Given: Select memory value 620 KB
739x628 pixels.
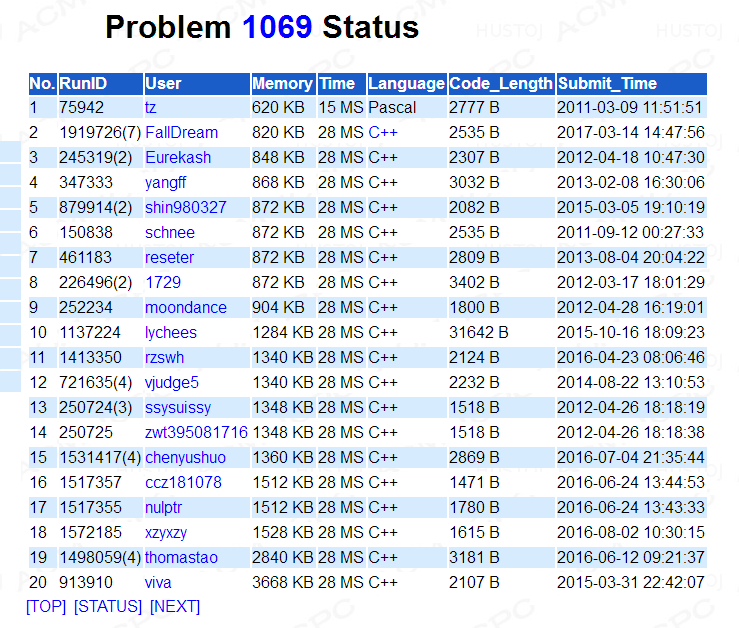Looking at the screenshot, I should tap(283, 107).
